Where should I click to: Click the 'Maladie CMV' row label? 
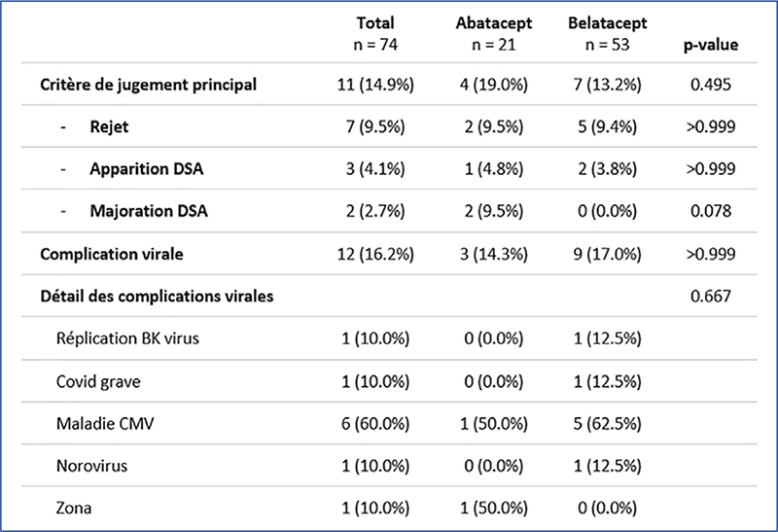pos(98,424)
